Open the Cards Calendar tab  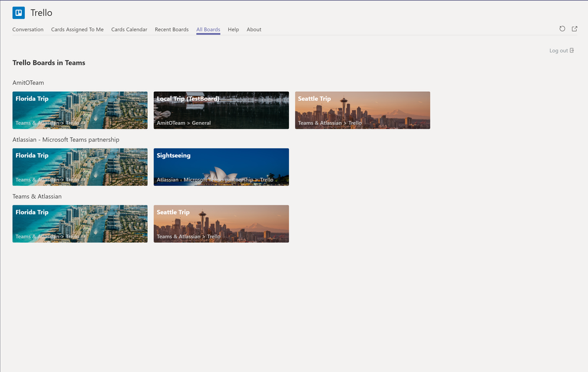pyautogui.click(x=129, y=29)
